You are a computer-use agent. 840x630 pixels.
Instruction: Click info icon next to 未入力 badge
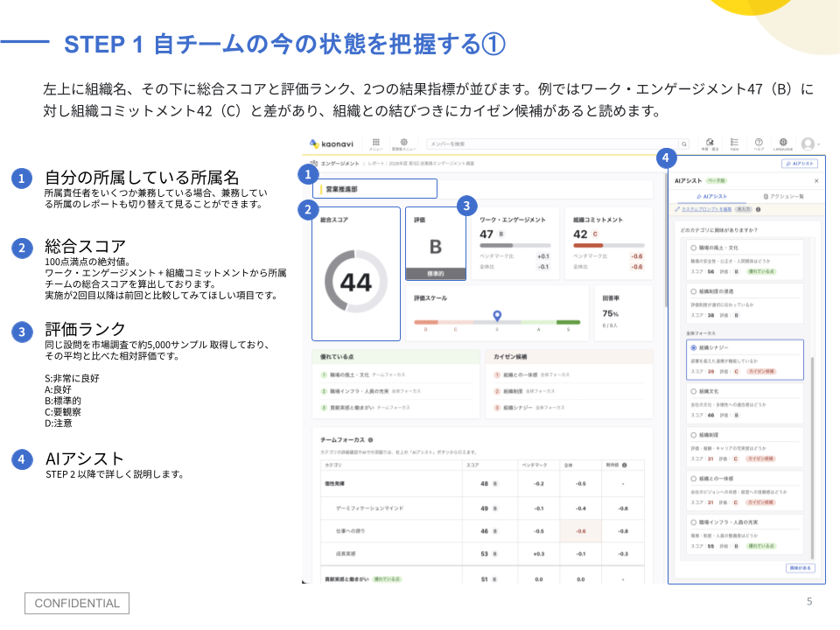point(758,209)
